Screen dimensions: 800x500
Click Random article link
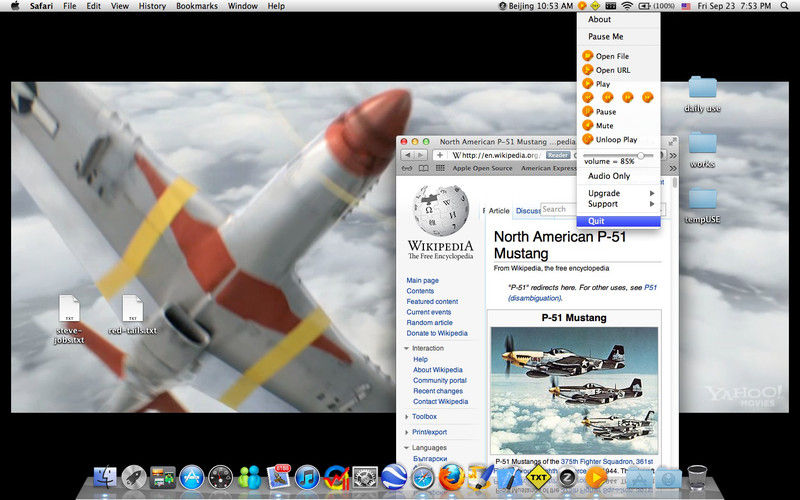(x=429, y=322)
